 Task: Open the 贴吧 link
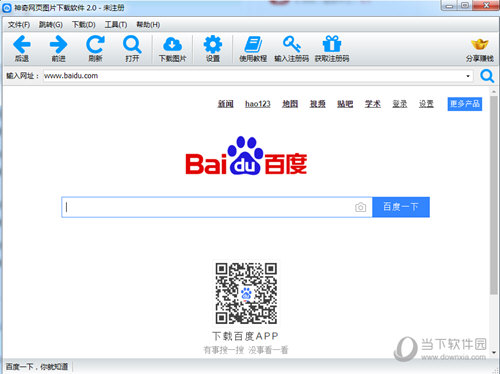(x=345, y=104)
